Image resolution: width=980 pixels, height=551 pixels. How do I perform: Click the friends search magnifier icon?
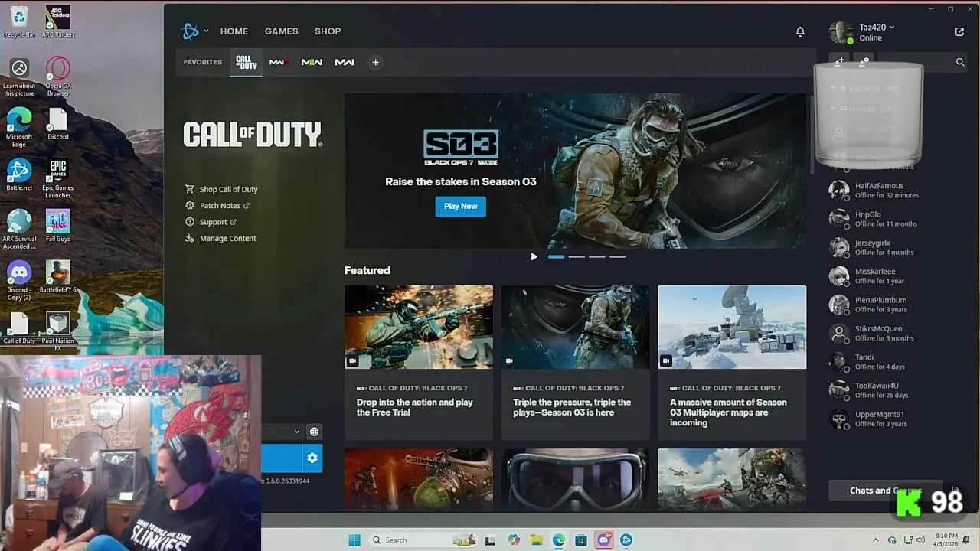(x=960, y=62)
